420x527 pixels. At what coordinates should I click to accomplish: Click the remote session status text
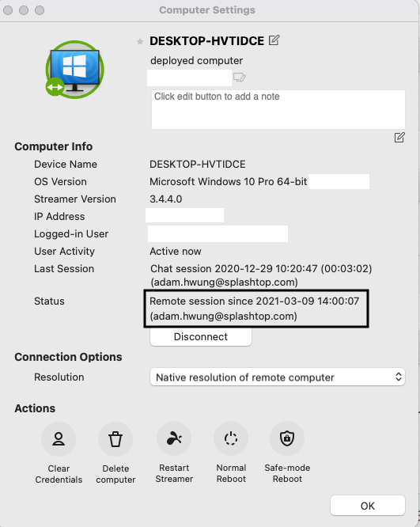[x=255, y=309]
